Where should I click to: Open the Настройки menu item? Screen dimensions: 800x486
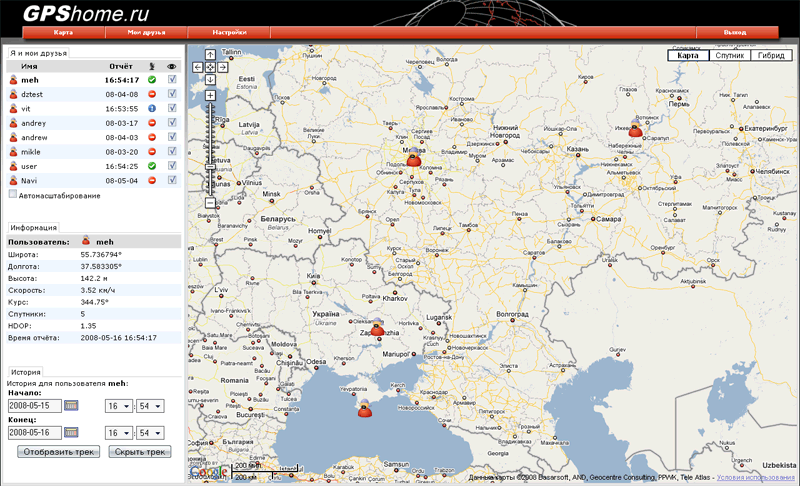click(229, 32)
